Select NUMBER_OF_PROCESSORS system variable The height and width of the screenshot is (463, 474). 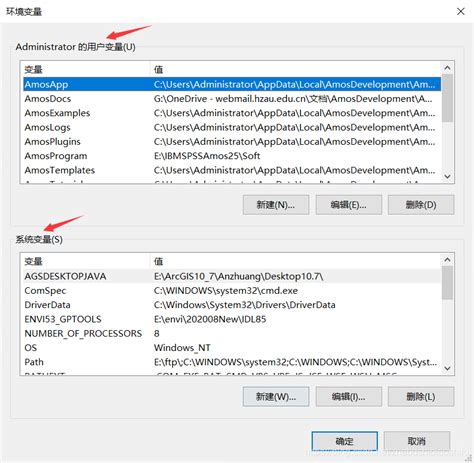tap(232, 333)
